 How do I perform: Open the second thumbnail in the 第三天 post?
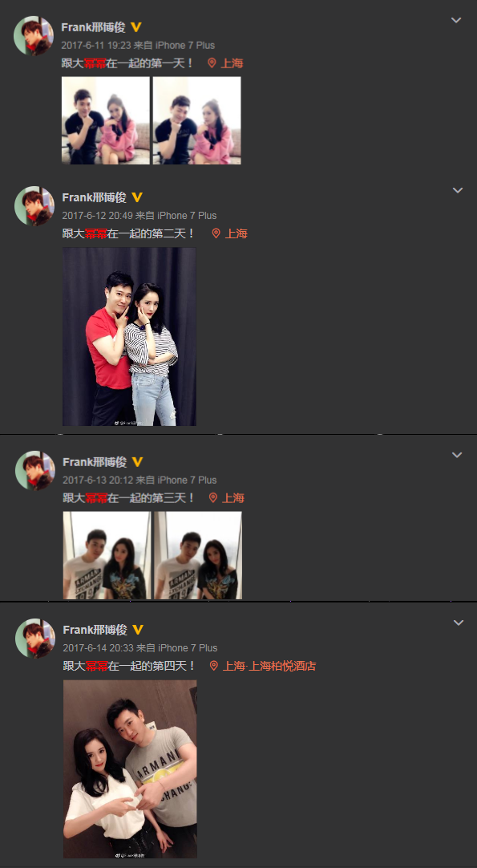coord(198,555)
